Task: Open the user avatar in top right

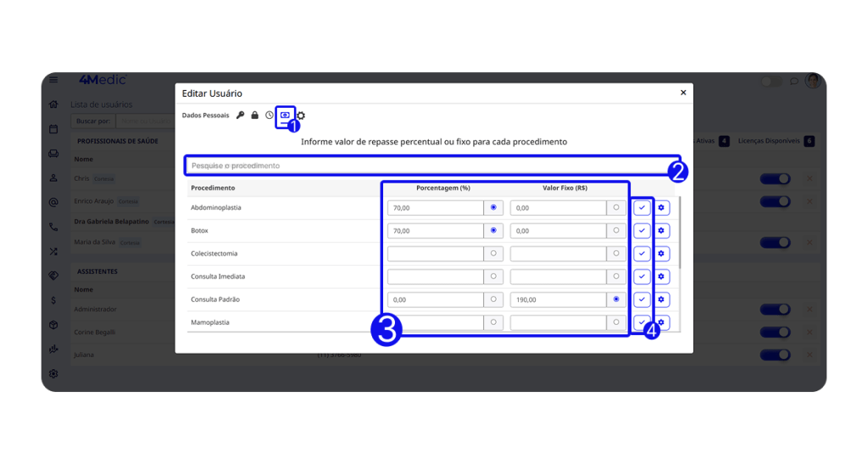Action: pos(813,81)
